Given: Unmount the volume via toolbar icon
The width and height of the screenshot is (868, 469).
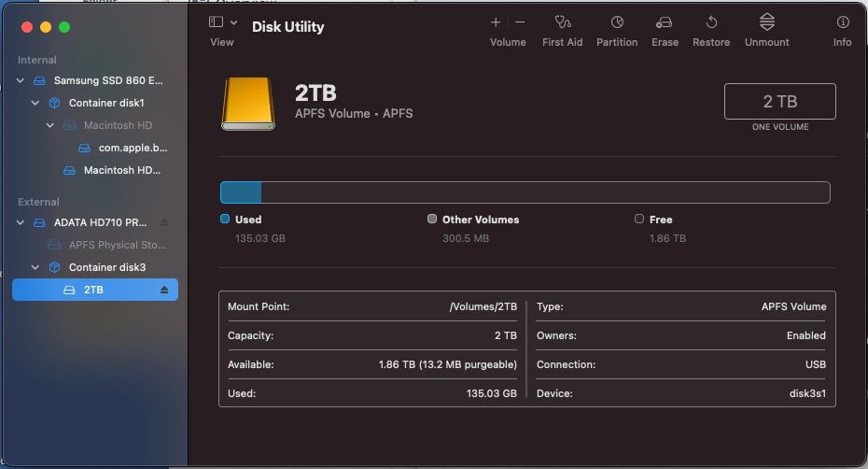Looking at the screenshot, I should point(766,21).
